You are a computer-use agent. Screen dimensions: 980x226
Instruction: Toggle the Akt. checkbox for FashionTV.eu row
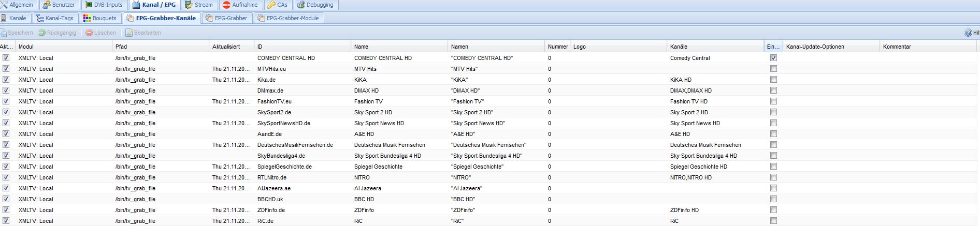[x=6, y=101]
